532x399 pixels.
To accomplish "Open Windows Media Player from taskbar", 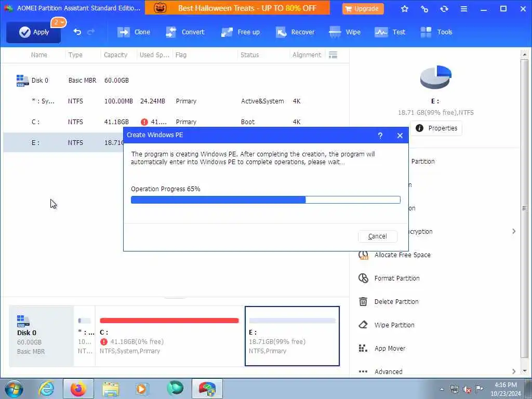I will [142, 389].
